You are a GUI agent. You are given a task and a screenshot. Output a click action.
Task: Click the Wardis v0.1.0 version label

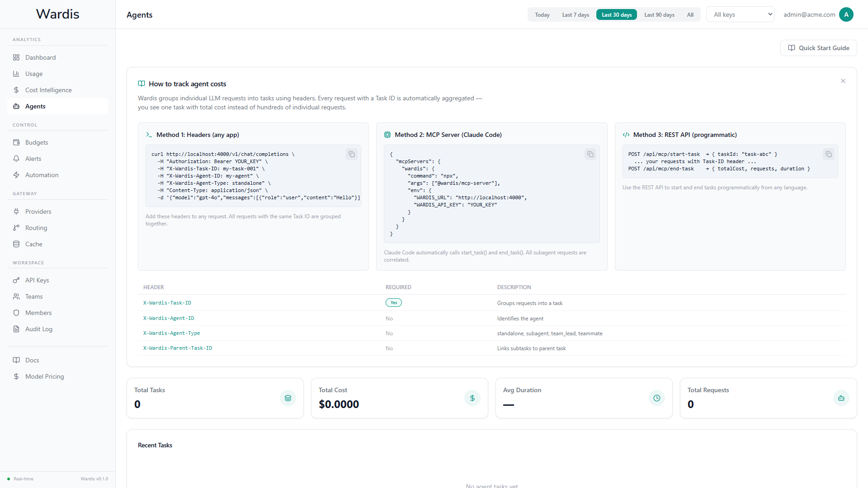94,479
